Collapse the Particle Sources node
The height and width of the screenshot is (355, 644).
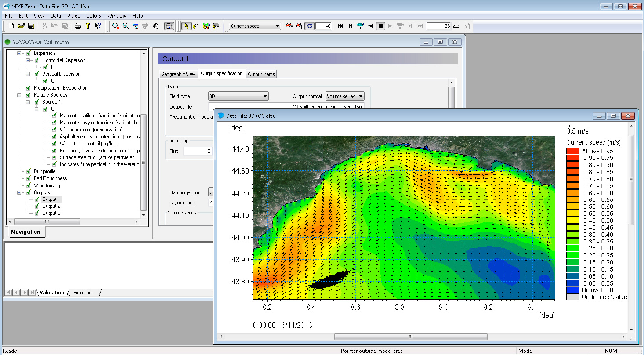[x=19, y=95]
